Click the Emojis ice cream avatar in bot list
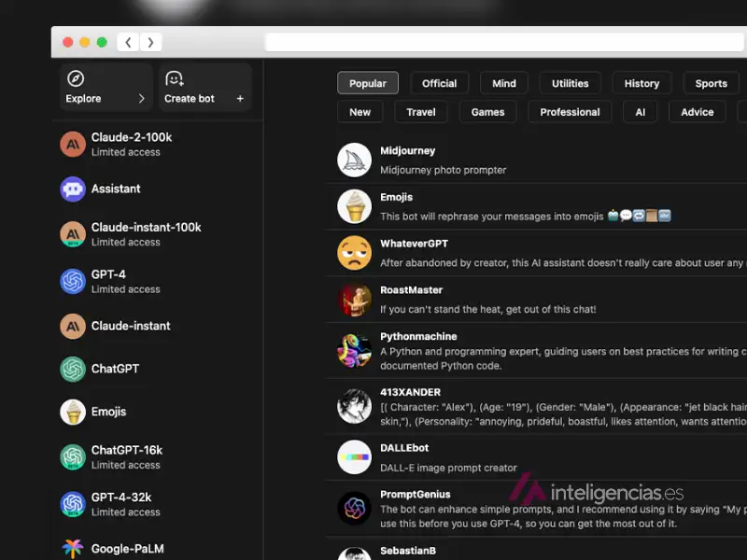The width and height of the screenshot is (747, 560). (355, 206)
